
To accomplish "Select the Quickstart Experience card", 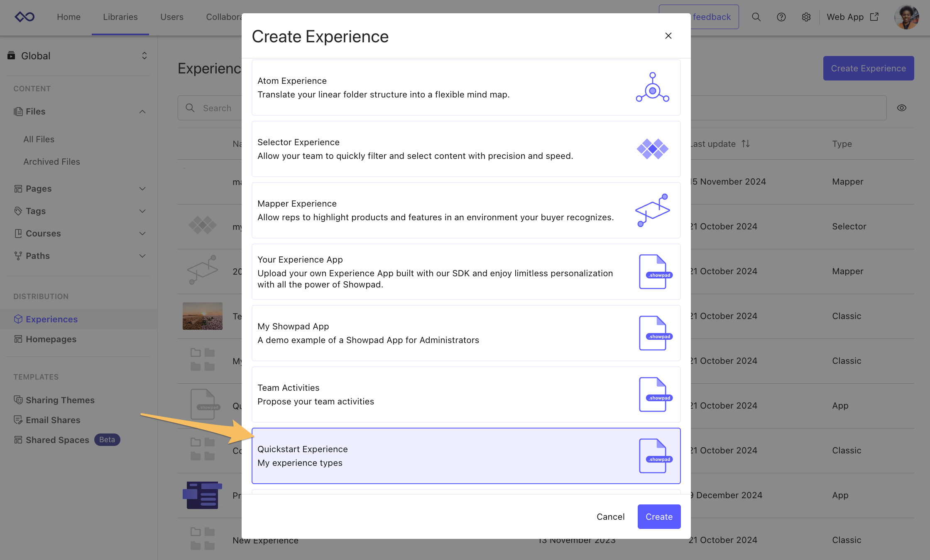I will pos(466,456).
